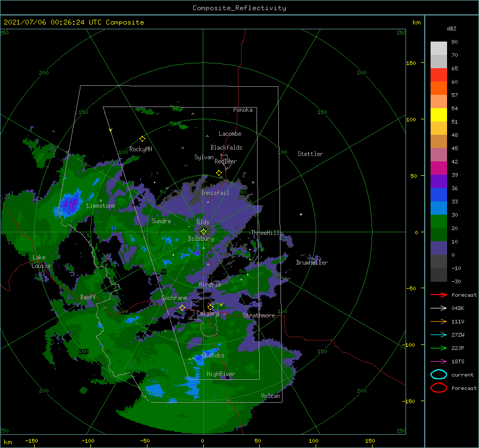The image size is (479, 448).
Task: Click the Vulcan label
Action: 271,396
